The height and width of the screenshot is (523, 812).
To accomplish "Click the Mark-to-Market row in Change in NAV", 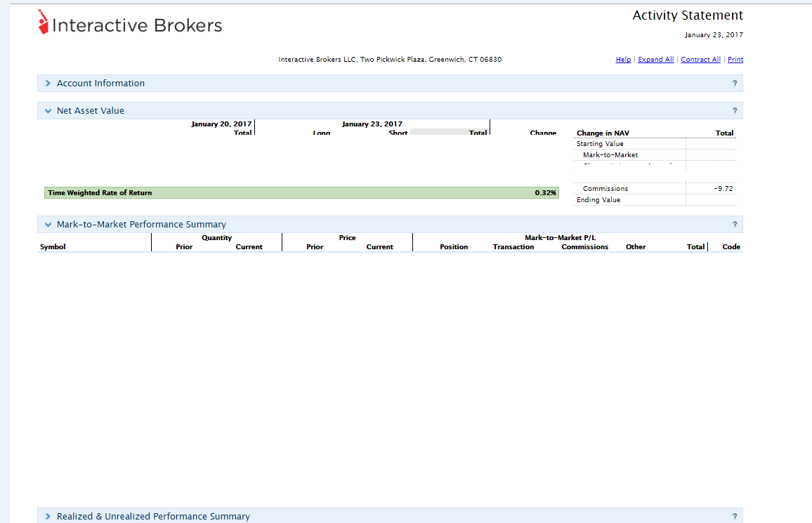I will tap(655, 155).
